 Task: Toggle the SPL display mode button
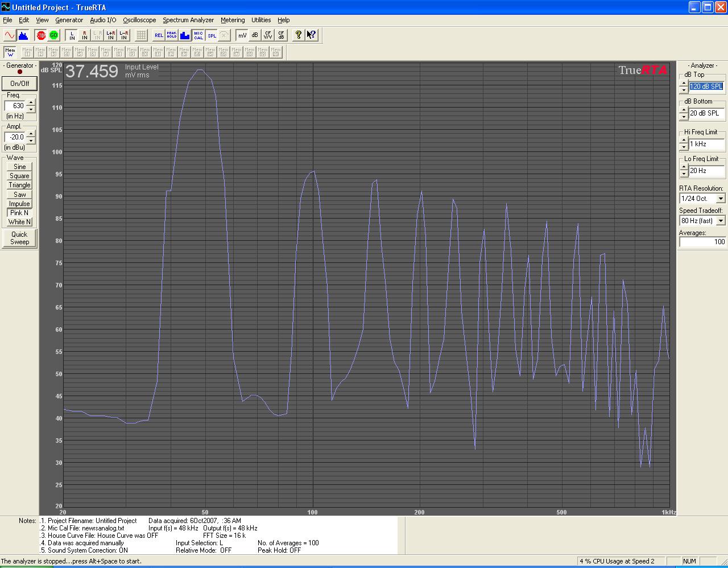(x=212, y=35)
